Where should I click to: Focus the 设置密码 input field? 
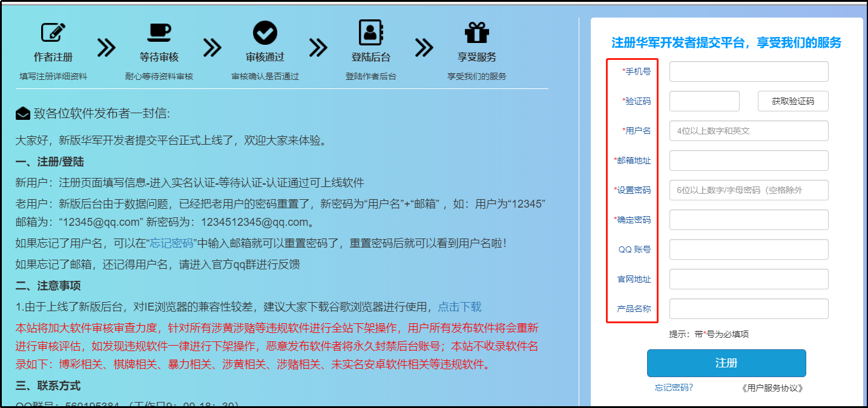click(x=749, y=190)
